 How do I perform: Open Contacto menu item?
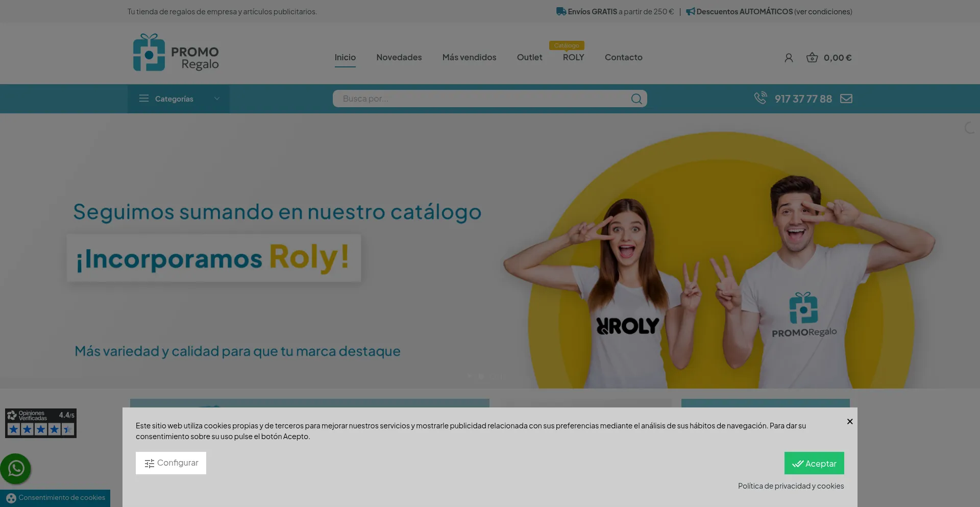click(x=623, y=57)
